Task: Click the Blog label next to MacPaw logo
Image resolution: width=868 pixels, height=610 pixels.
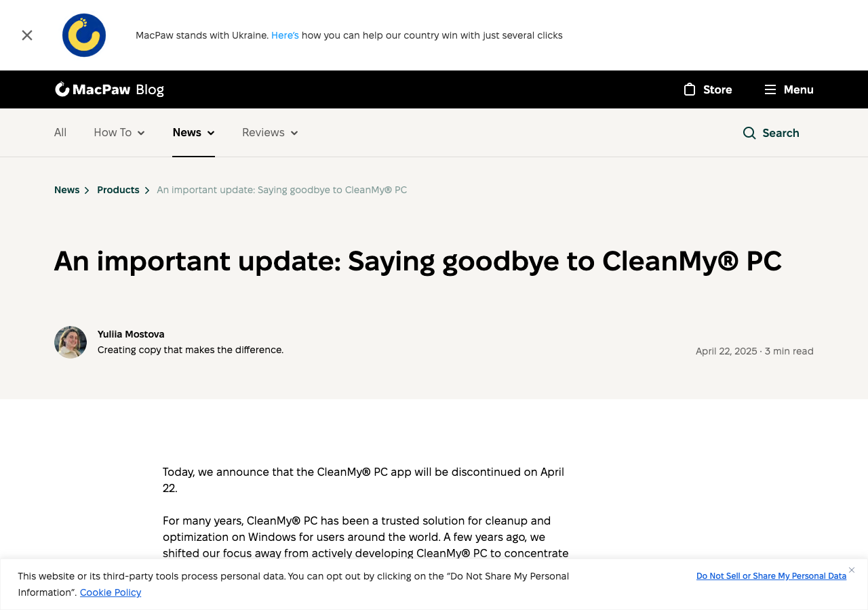Action: [150, 89]
